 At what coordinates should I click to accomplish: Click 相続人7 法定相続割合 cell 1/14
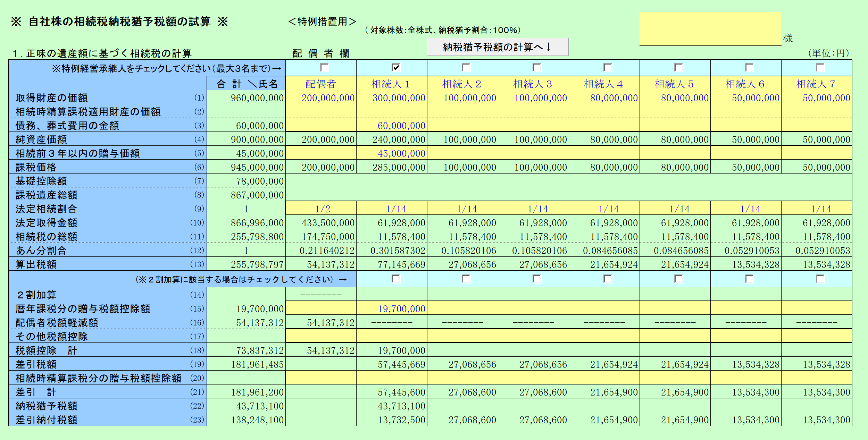pos(817,209)
